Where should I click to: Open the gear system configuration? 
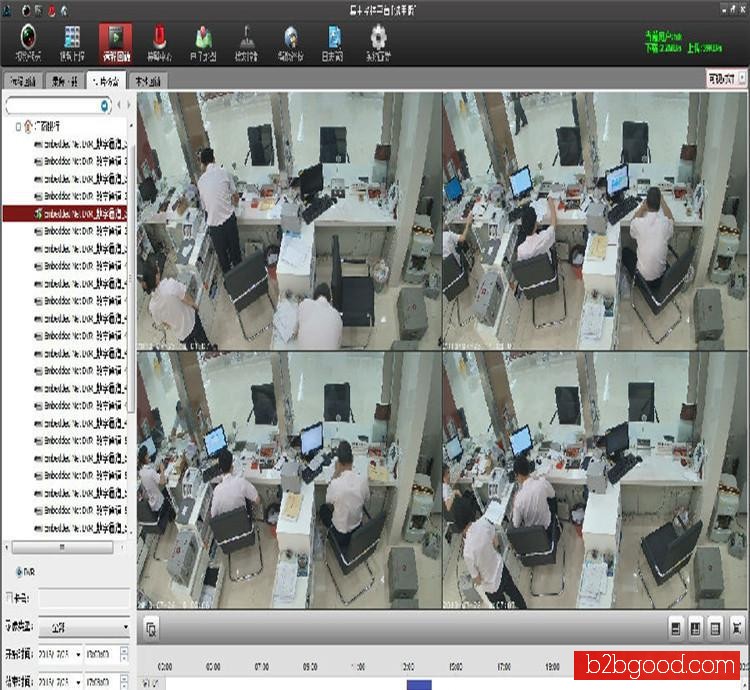click(x=378, y=43)
